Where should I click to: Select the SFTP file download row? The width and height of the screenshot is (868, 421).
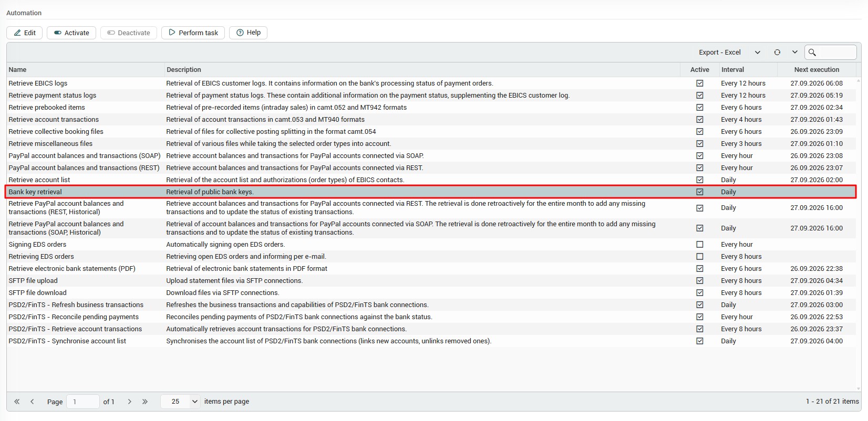coord(431,293)
